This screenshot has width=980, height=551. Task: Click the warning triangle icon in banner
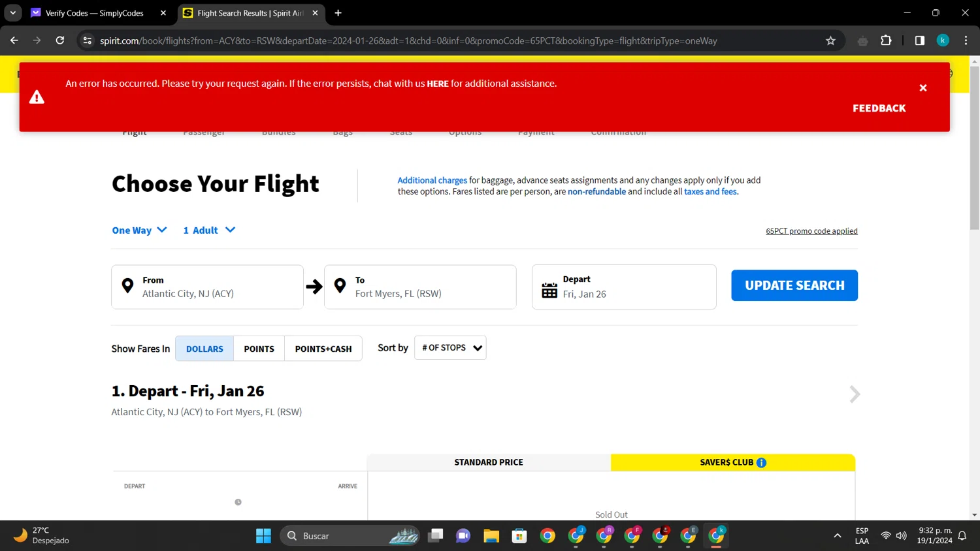[37, 97]
